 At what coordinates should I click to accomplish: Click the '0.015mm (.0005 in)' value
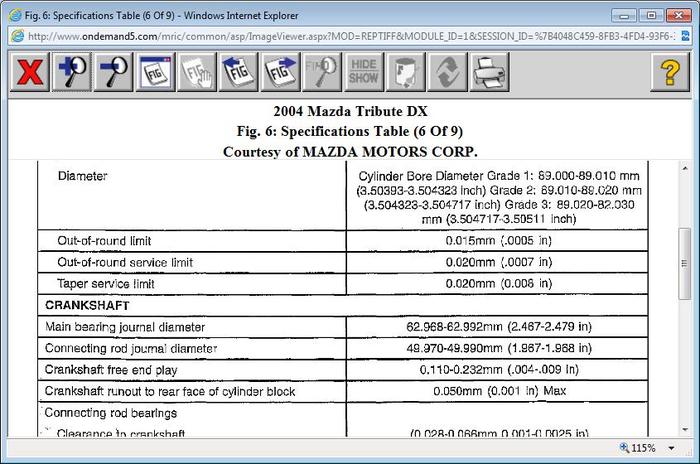click(499, 241)
